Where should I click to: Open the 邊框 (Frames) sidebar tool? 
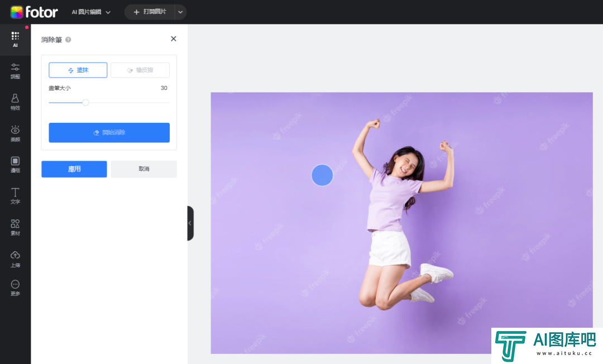click(15, 164)
